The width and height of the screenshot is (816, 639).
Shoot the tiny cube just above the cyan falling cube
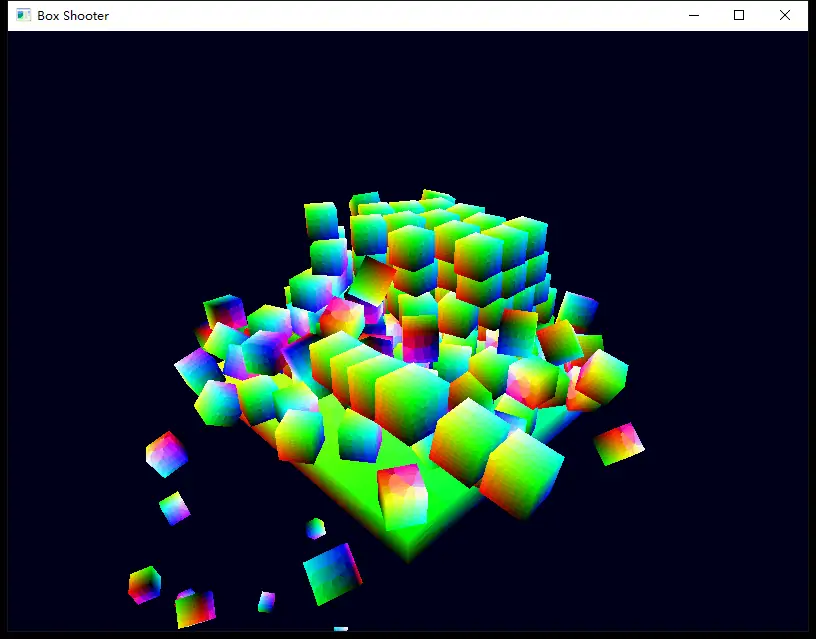[315, 528]
